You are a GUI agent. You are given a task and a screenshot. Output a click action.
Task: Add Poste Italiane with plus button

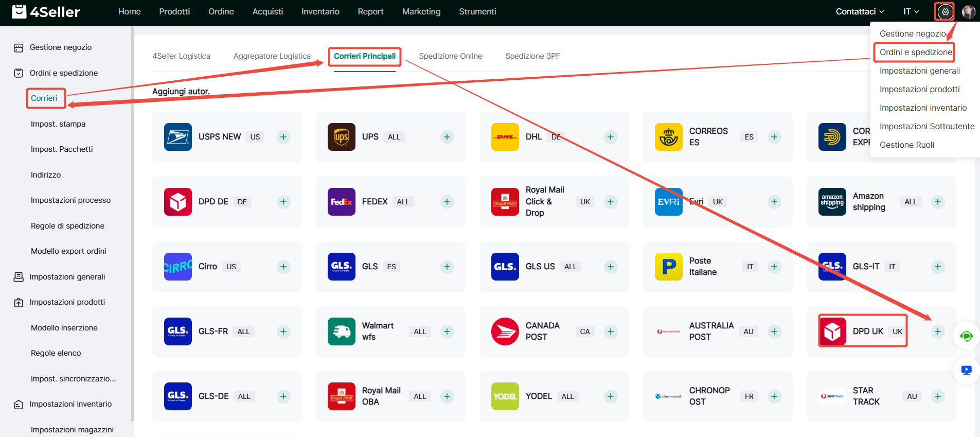click(774, 267)
